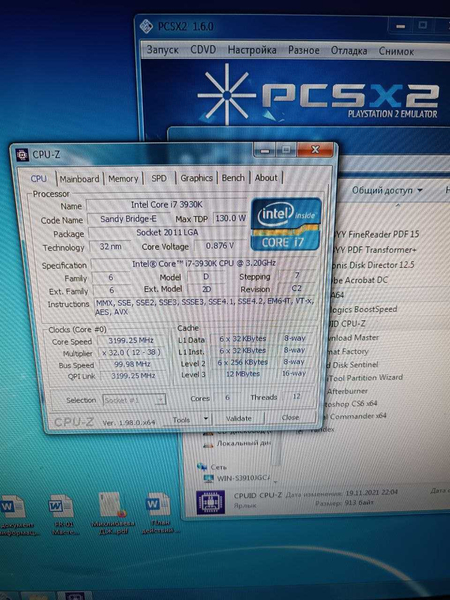Screen dimensions: 450x600
Task: Select the Hard Disk Sentinel entry
Action: pos(352,365)
